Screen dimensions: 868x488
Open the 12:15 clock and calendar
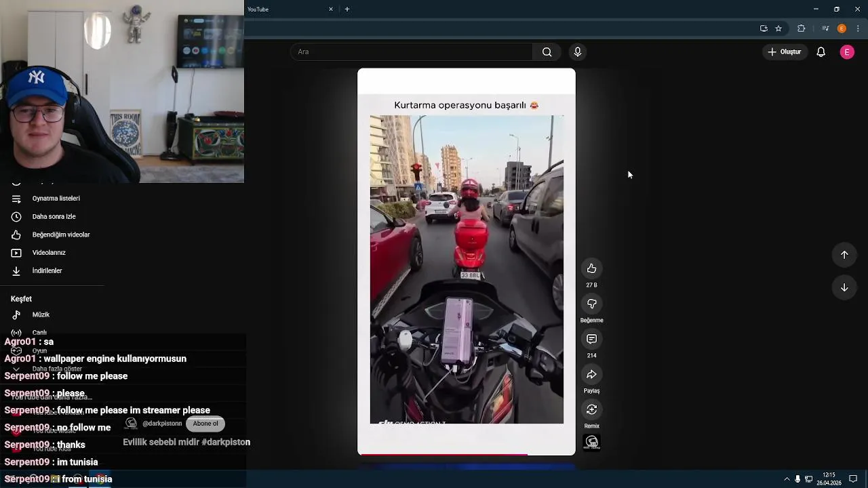[829, 479]
